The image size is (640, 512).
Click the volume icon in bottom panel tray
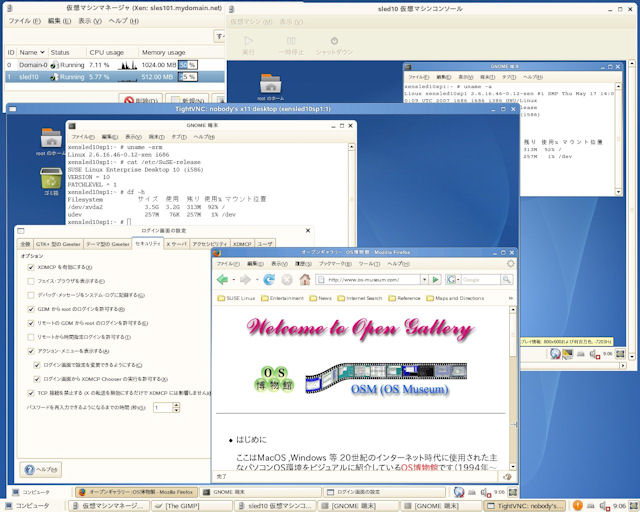[604, 506]
